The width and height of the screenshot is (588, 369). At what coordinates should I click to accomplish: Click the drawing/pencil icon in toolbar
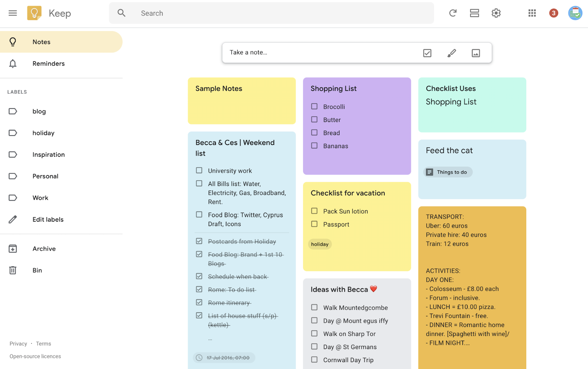pos(451,53)
